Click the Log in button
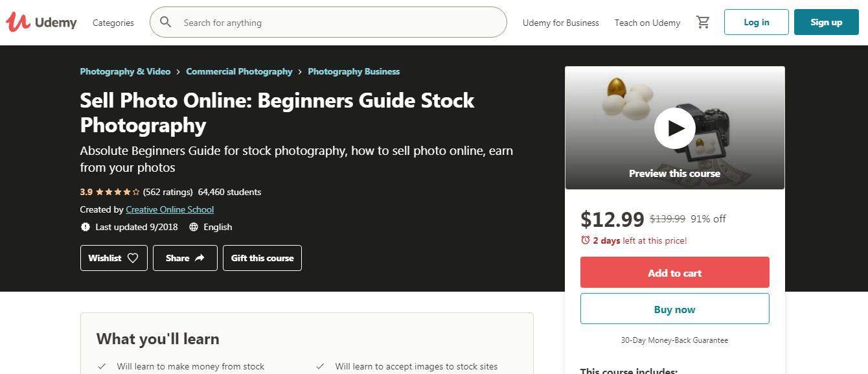 [756, 21]
